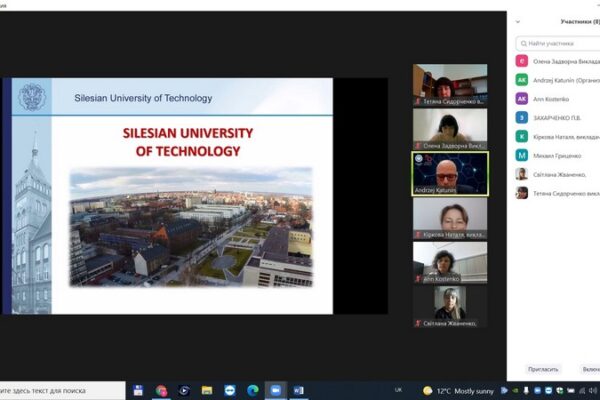
Task: Click the Zoom icon in the taskbar
Action: pyautogui.click(x=276, y=390)
